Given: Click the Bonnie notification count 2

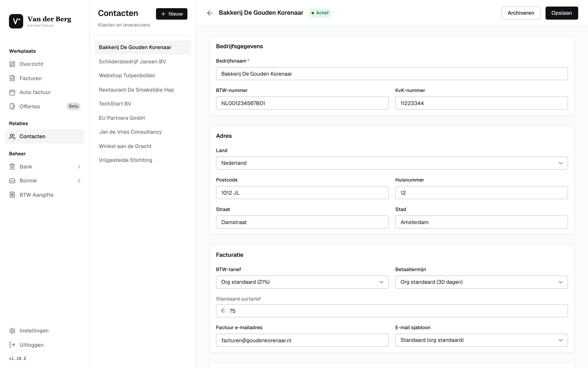Looking at the screenshot, I should click(79, 181).
